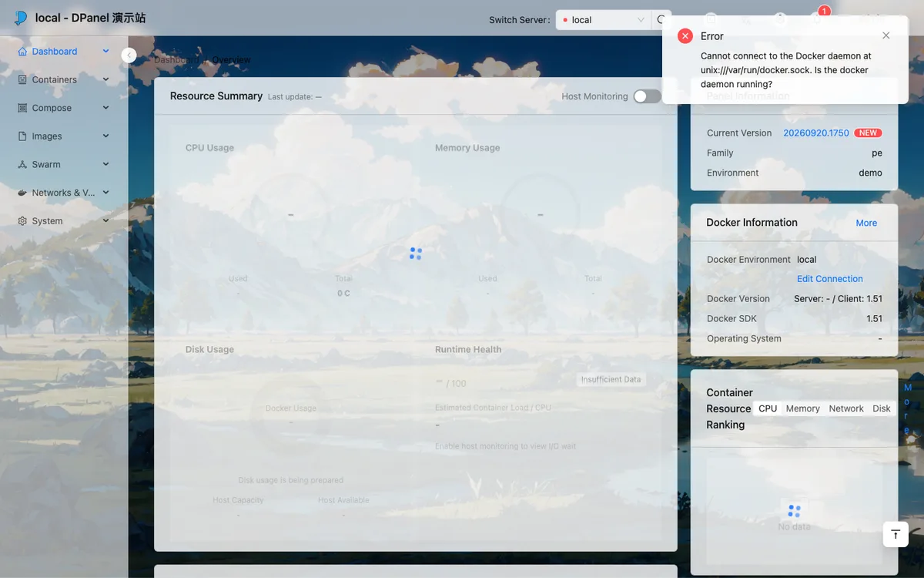Collapse the sidebar with the arrow button
The height and width of the screenshot is (578, 924).
(129, 55)
